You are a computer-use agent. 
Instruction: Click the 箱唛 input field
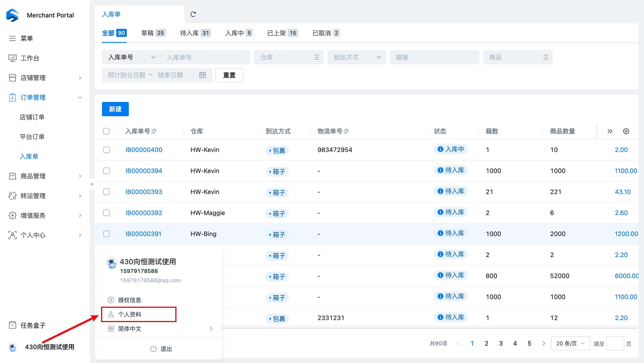[434, 57]
